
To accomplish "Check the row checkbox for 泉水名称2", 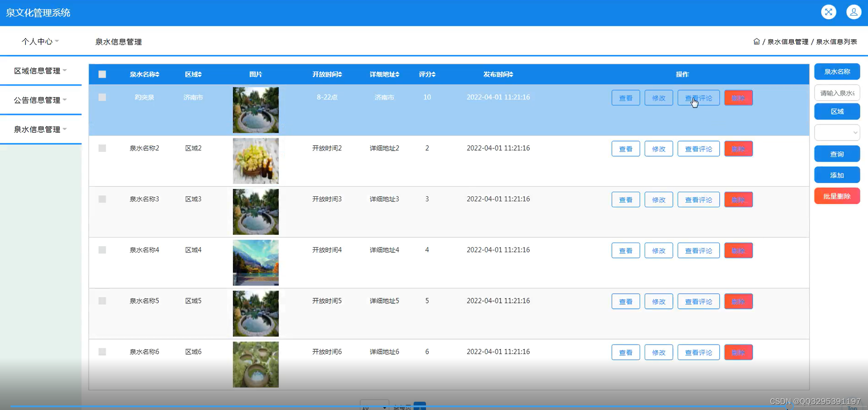I will coord(102,148).
